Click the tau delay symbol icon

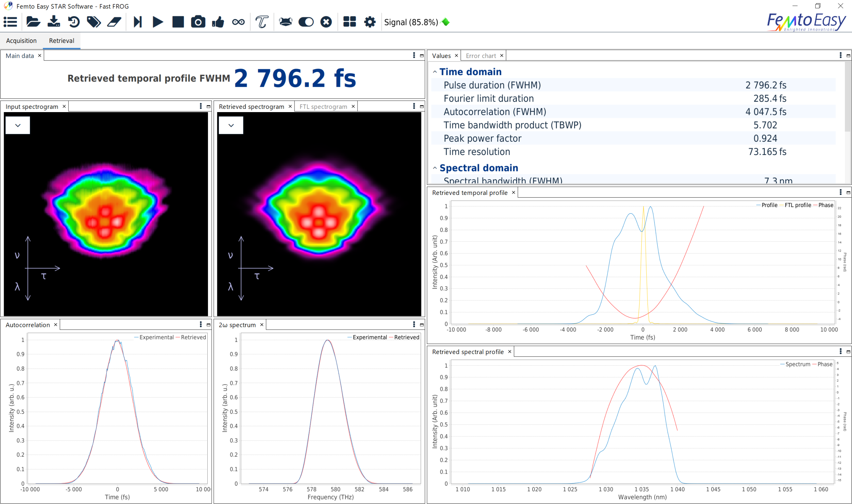[x=262, y=22]
